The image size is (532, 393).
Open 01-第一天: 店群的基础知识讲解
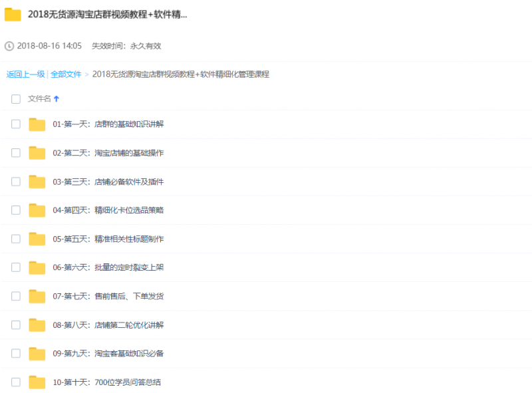(108, 124)
